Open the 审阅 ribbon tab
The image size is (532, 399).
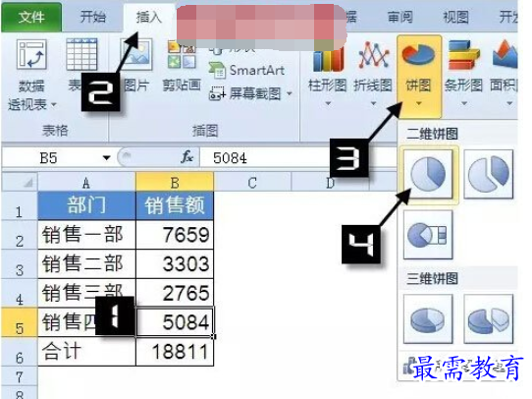[x=400, y=17]
